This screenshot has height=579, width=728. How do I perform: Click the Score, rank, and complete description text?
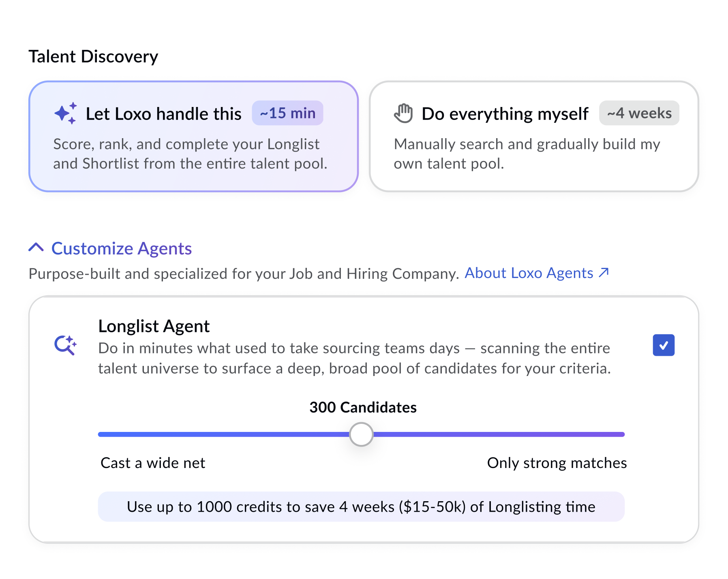(190, 154)
